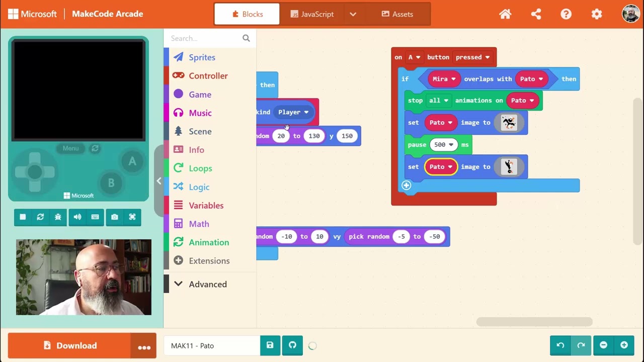644x362 pixels.
Task: Click the search magnifier icon
Action: coord(246,38)
